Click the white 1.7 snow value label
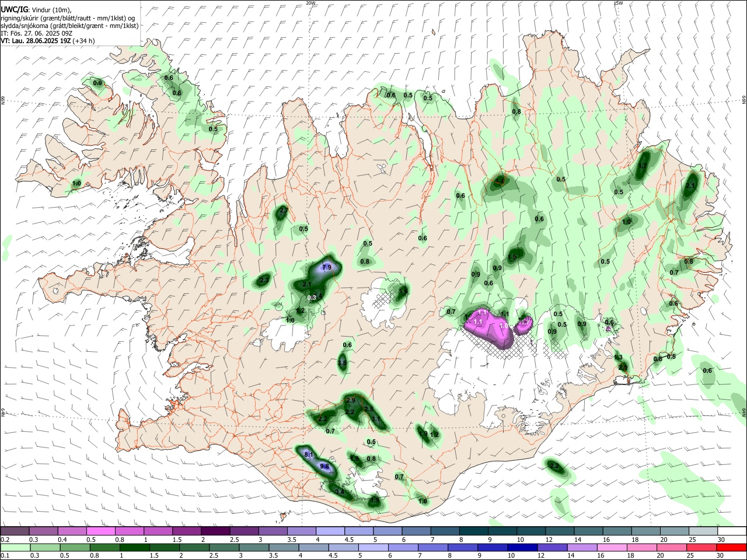This screenshot has width=747, height=560. [525, 322]
